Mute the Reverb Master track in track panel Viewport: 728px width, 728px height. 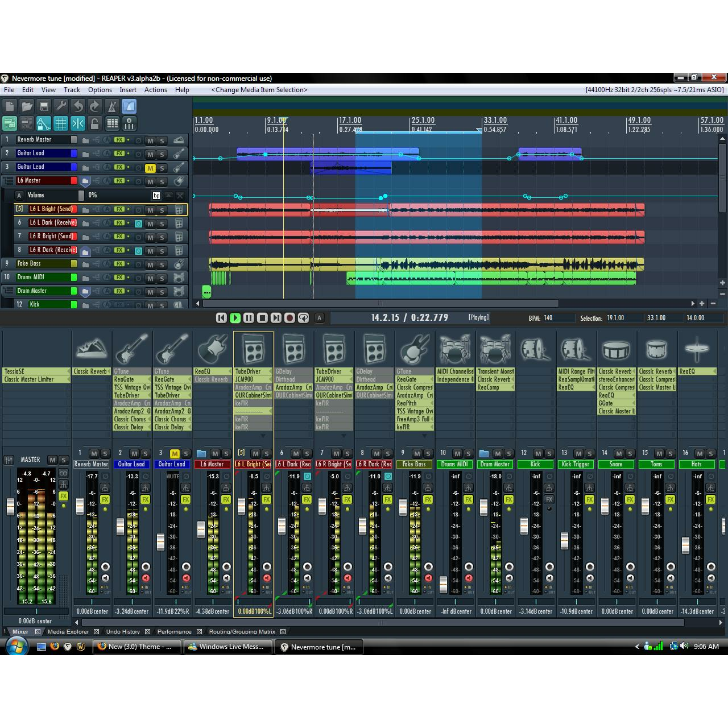150,140
